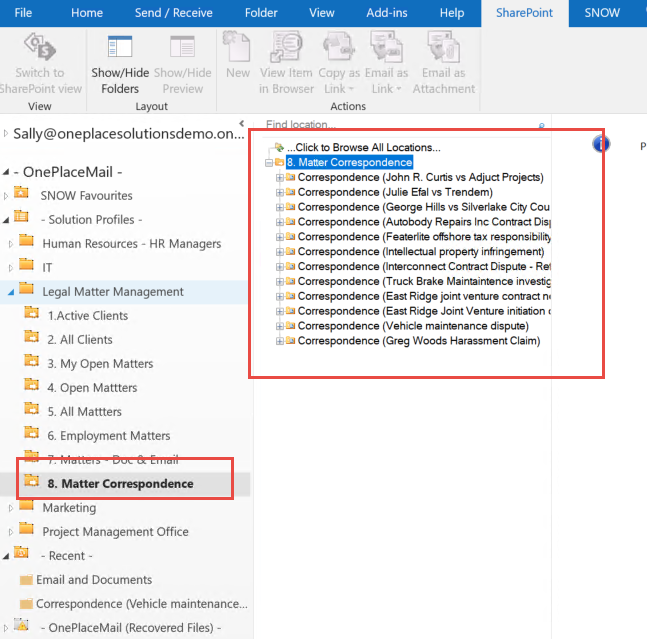The width and height of the screenshot is (647, 639).
Task: Click Switch to SharePoint view icon
Action: click(x=40, y=47)
